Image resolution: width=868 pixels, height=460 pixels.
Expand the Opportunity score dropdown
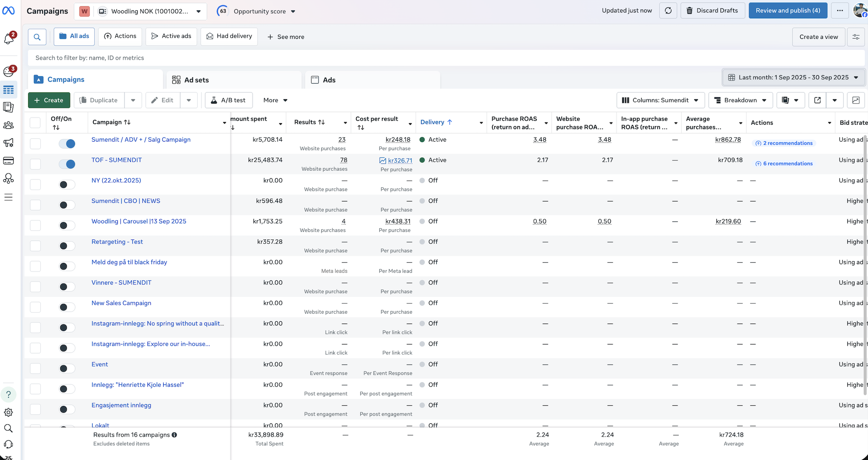[293, 11]
